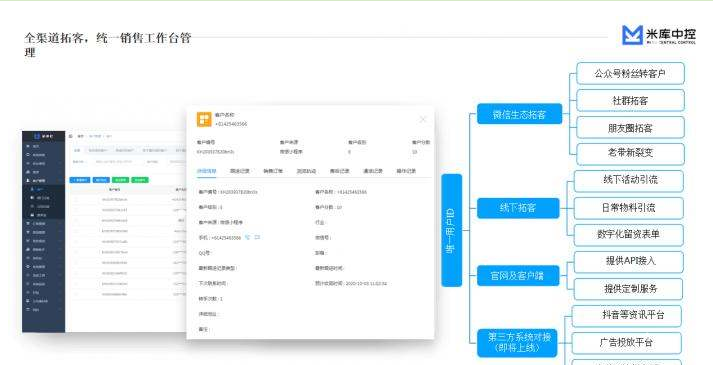Click the 社群拓客 box
The width and height of the screenshot is (713, 365).
pos(630,100)
